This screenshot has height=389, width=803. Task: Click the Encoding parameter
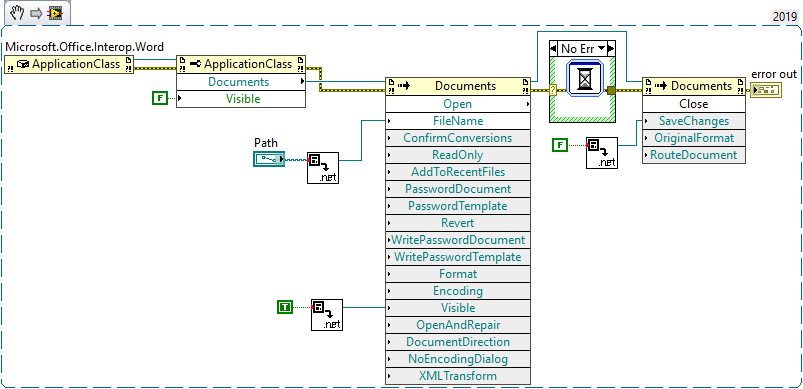[458, 291]
